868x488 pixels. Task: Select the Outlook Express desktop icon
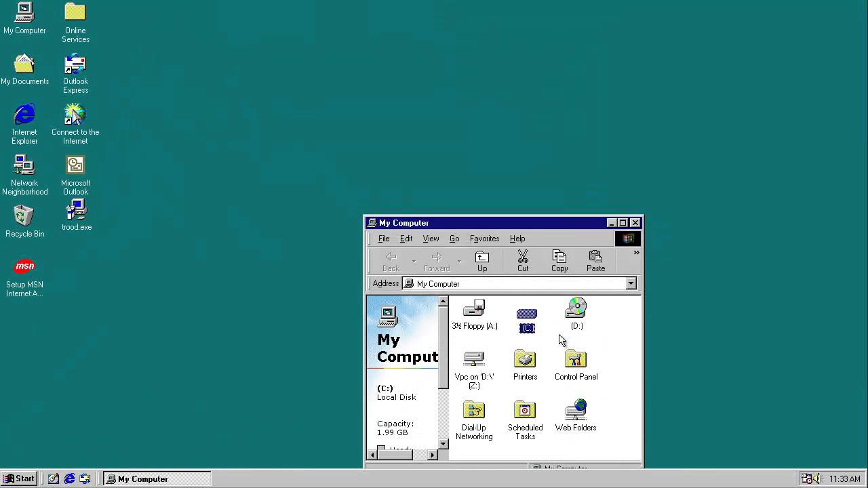click(x=75, y=73)
